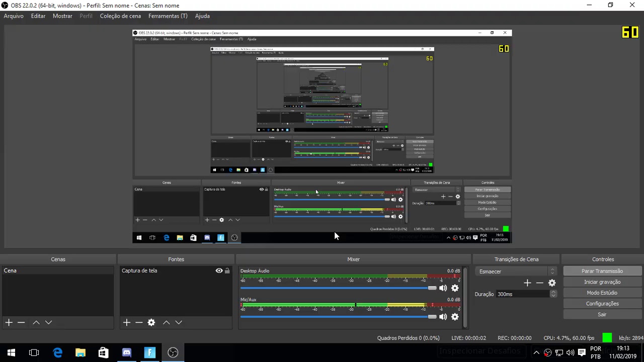
Task: Adjust Duração value stepper arrows
Action: pyautogui.click(x=553, y=294)
